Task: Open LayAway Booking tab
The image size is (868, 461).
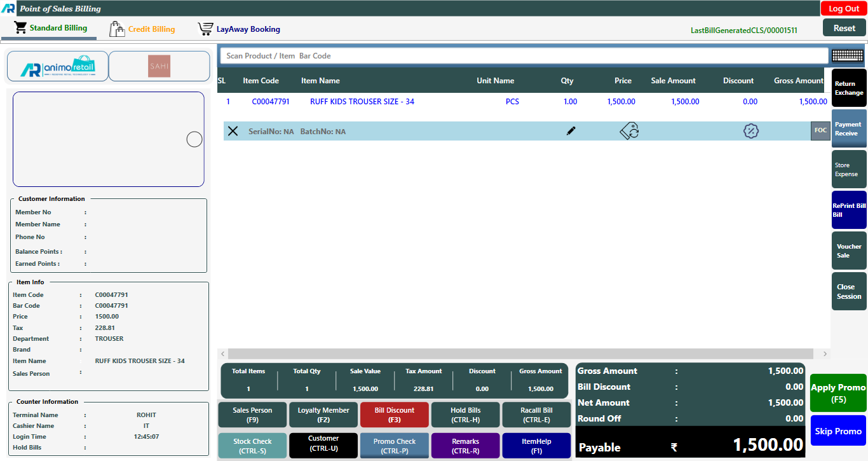Action: click(239, 29)
